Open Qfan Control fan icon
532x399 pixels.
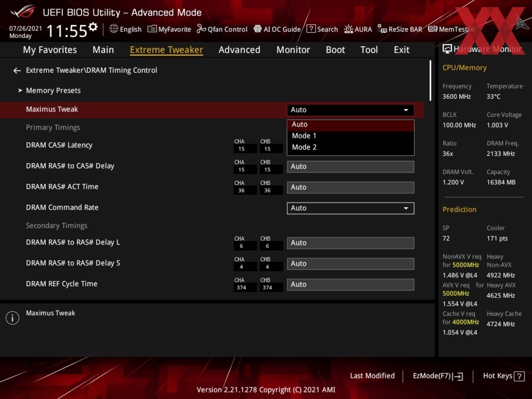click(201, 29)
